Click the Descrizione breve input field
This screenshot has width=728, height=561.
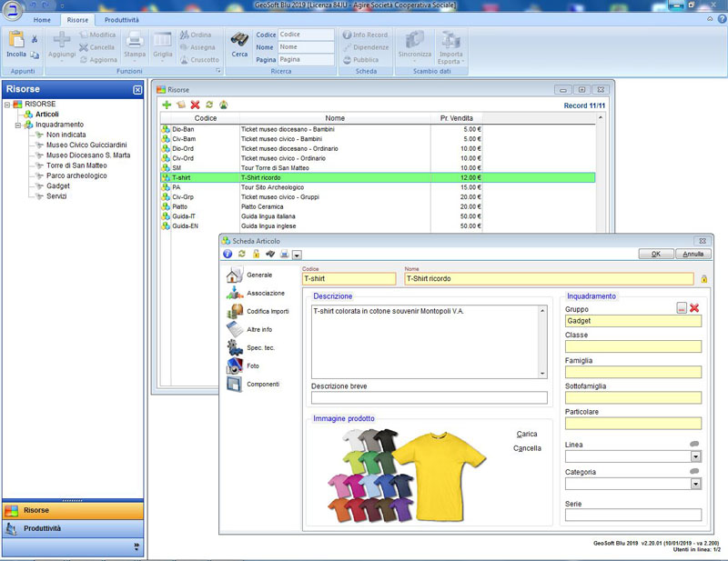(x=429, y=397)
